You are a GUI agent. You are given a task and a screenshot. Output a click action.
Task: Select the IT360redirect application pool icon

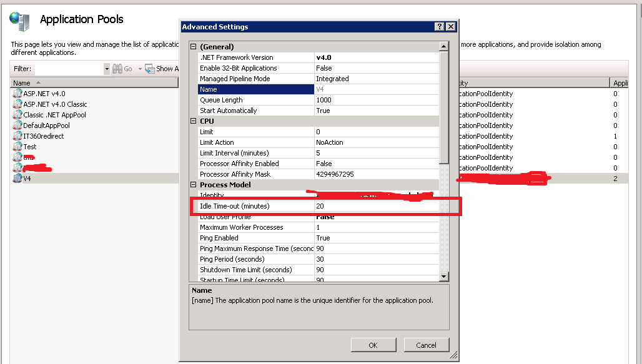(17, 135)
